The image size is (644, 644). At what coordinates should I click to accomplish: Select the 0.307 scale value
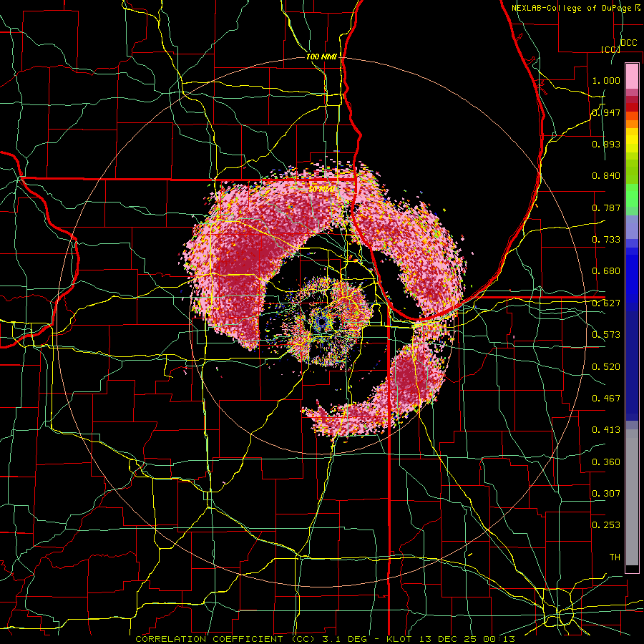coord(606,494)
